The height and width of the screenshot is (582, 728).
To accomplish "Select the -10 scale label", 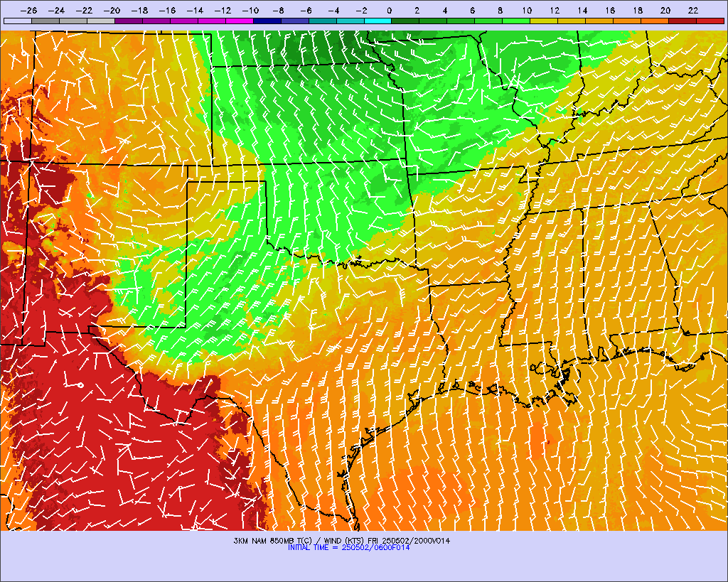I will pos(250,10).
